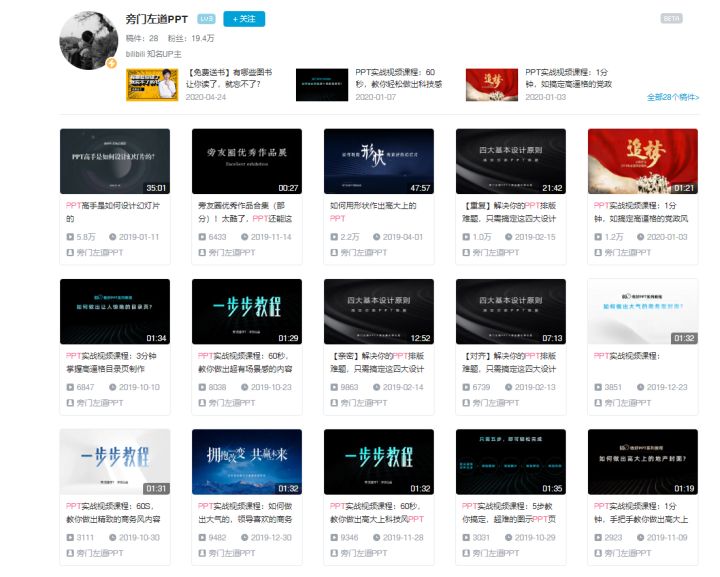This screenshot has height=577, width=720.
Task: Click the clock icon beside 2019-12-23
Action: [x=641, y=387]
